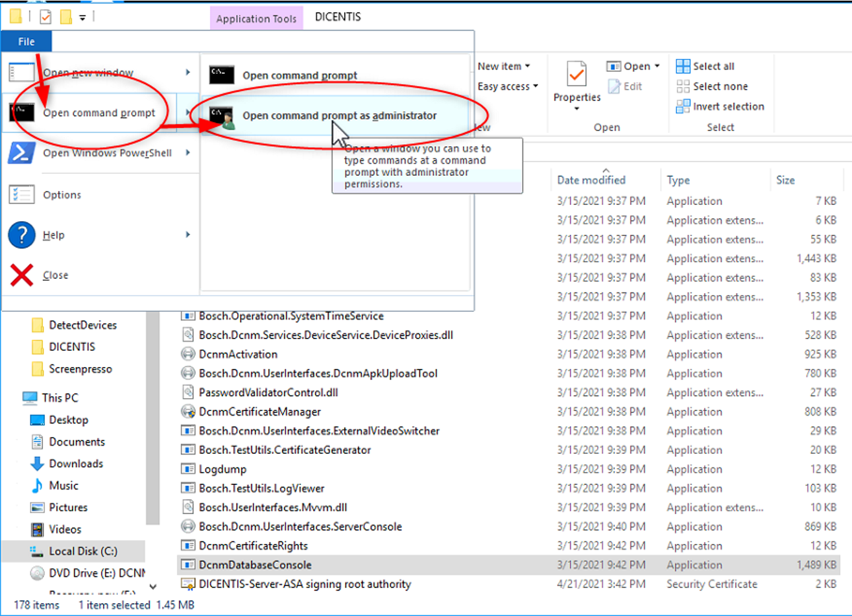Open the DICENTIS folder in the navigation pane

(x=72, y=347)
